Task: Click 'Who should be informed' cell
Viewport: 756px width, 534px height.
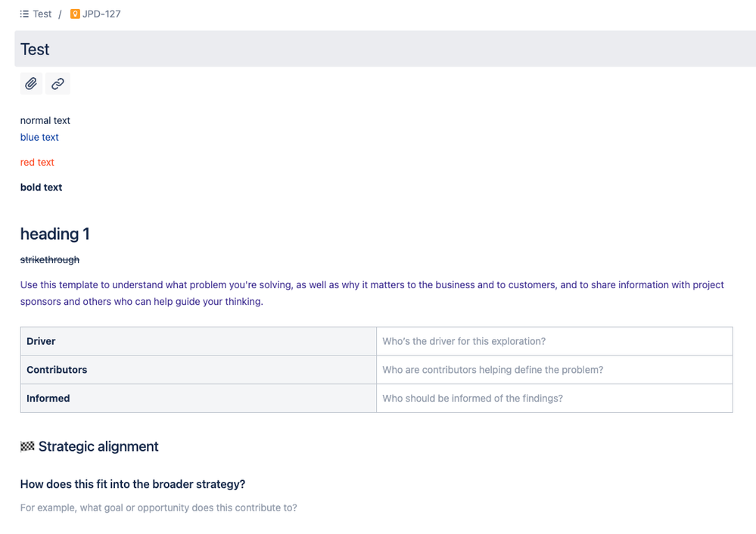Action: [x=555, y=398]
